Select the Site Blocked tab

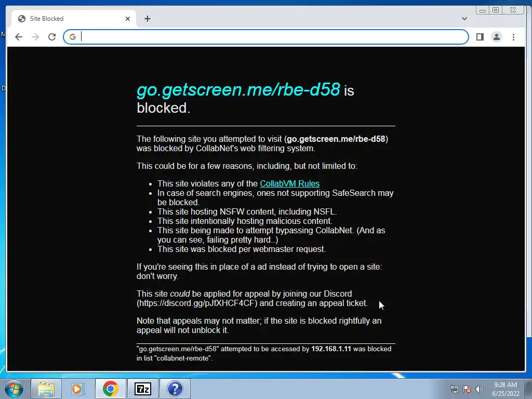point(74,19)
